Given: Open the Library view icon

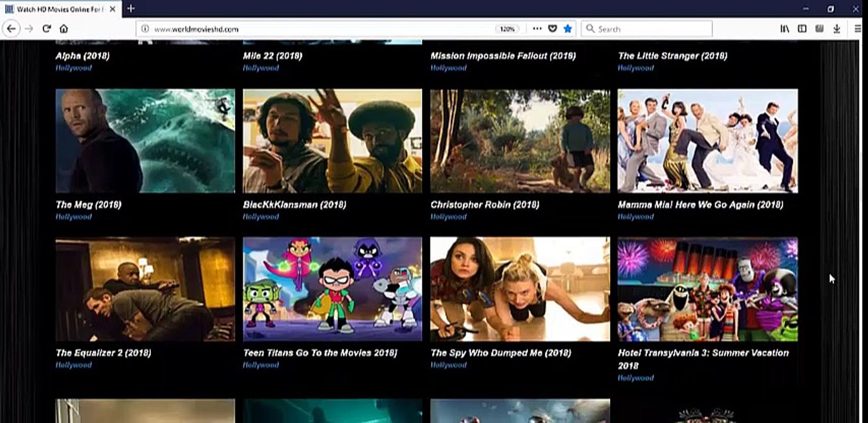Looking at the screenshot, I should (x=785, y=29).
